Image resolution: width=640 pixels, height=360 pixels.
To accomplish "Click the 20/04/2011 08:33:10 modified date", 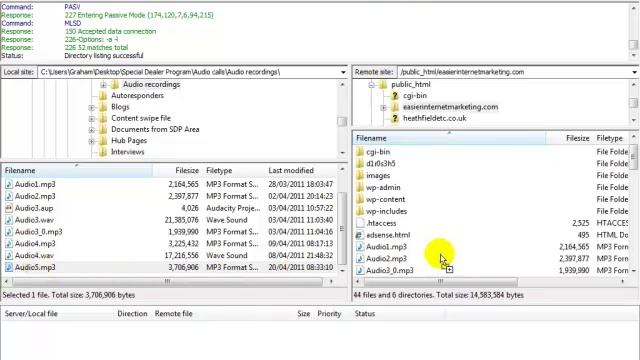I will (x=300, y=267).
